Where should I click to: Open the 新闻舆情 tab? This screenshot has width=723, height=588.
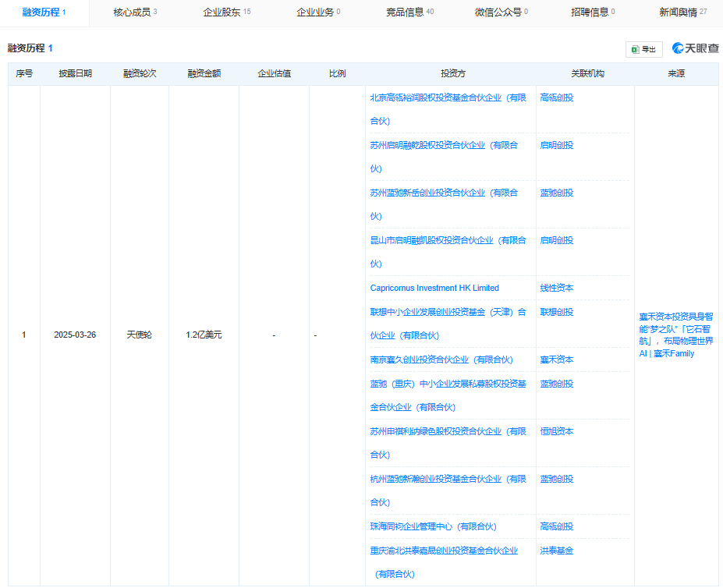[683, 12]
